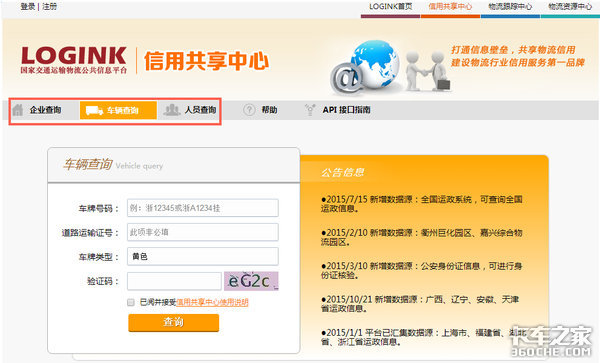The height and width of the screenshot is (363, 600).
Task: Click the 验证码 captcha input field
Action: click(x=174, y=281)
